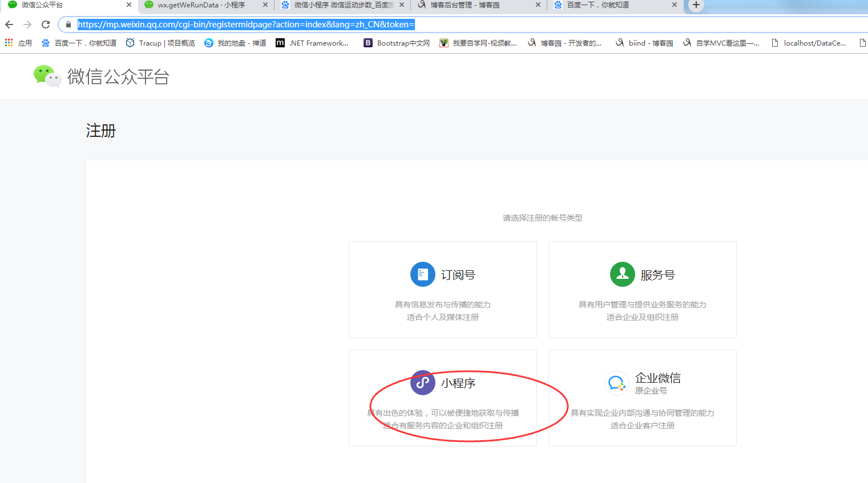Click text 具有实现企业内部沟通与协同管理的能力
Screen dimensions: 868x483
643,413
